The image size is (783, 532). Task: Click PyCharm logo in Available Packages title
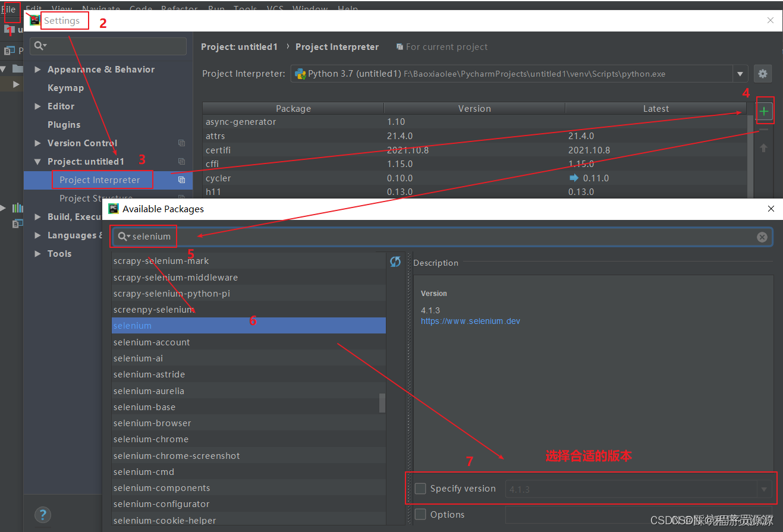click(114, 209)
